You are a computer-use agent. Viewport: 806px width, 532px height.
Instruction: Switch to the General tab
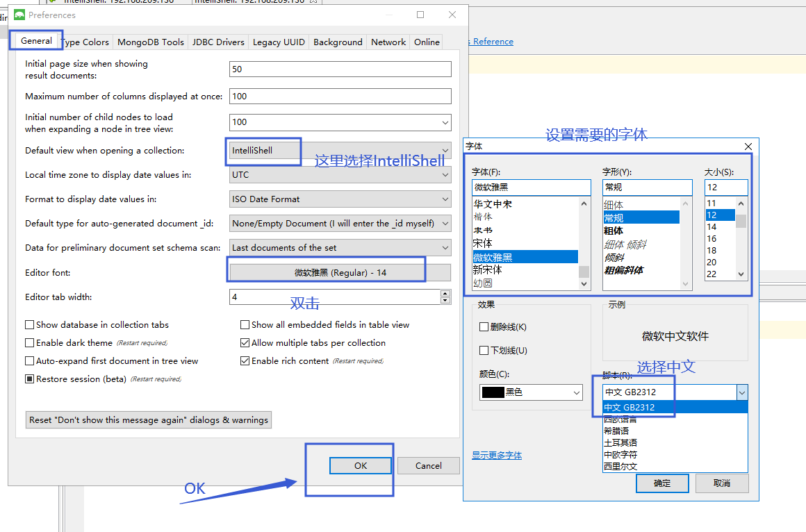[36, 41]
